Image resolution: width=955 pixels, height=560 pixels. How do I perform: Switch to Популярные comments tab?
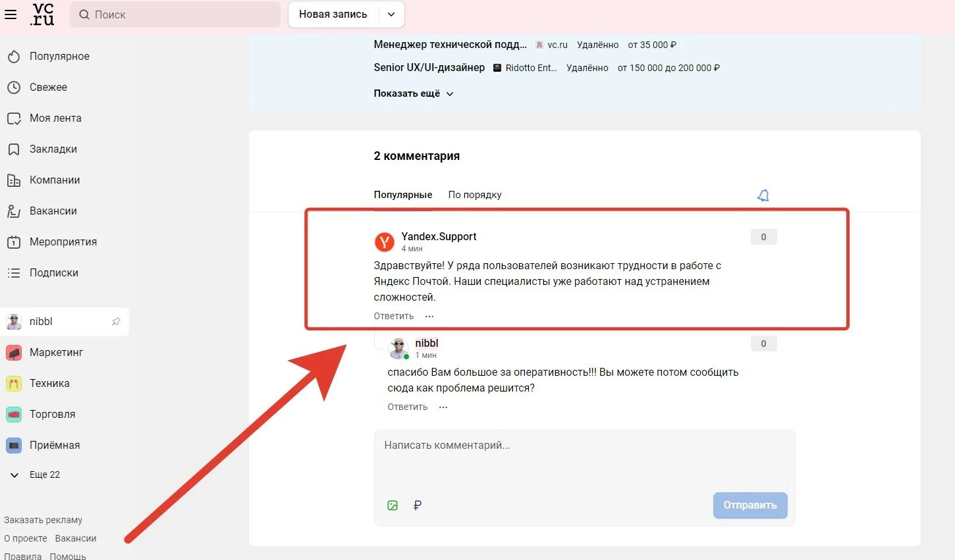coord(403,195)
